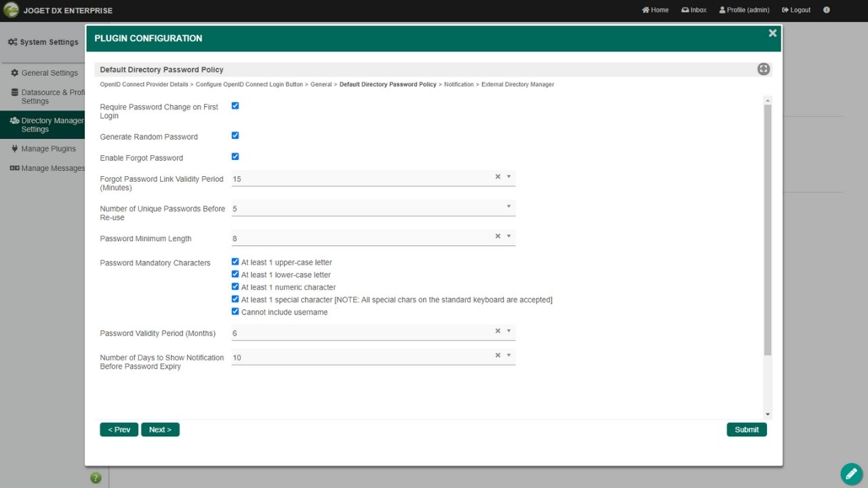The height and width of the screenshot is (488, 868).
Task: Click the Joget DX logo icon
Action: coord(11,10)
